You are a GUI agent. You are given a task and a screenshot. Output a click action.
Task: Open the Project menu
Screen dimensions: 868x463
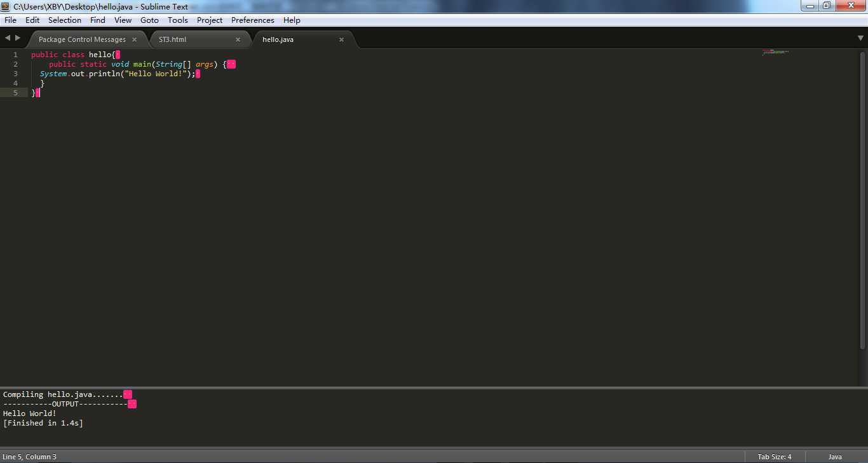point(210,20)
